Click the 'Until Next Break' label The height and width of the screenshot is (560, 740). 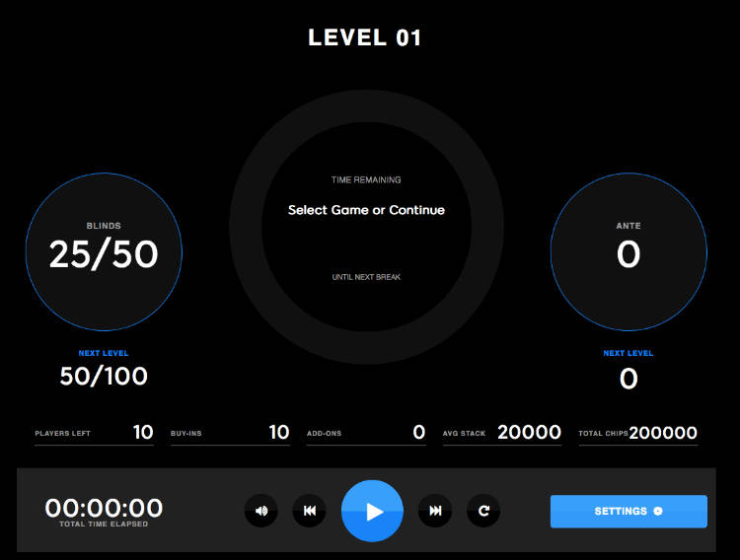coord(366,277)
